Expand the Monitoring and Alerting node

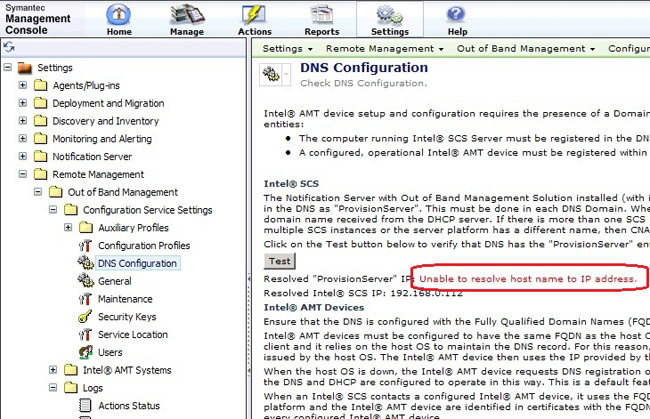(x=23, y=138)
